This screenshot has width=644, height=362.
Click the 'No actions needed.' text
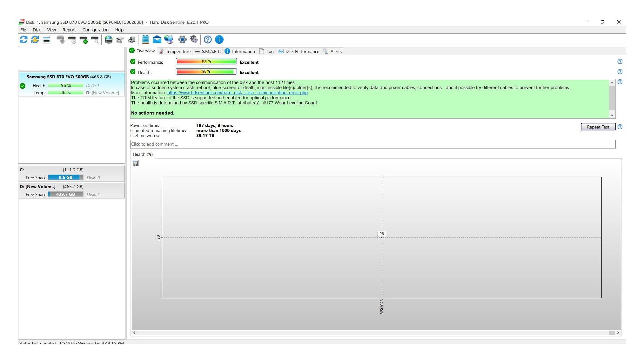point(153,113)
